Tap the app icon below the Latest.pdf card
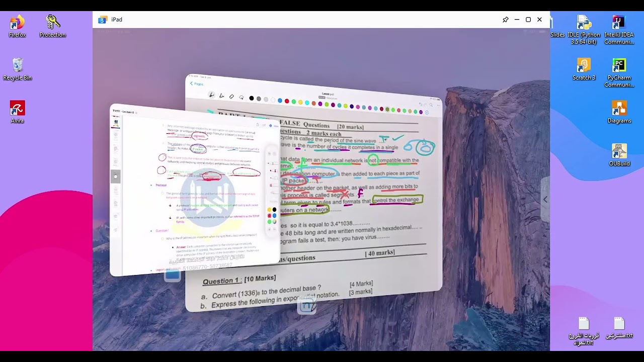This screenshot has height=362, width=644. coord(307,306)
